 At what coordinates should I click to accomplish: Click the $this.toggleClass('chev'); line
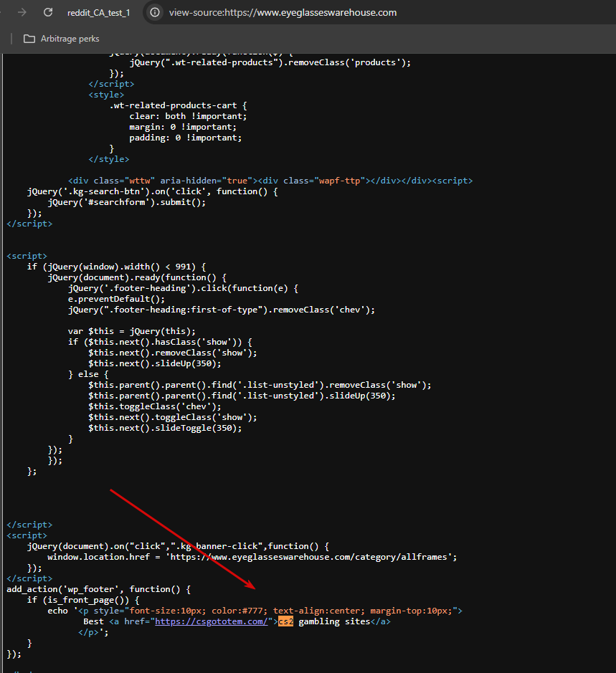tap(155, 406)
